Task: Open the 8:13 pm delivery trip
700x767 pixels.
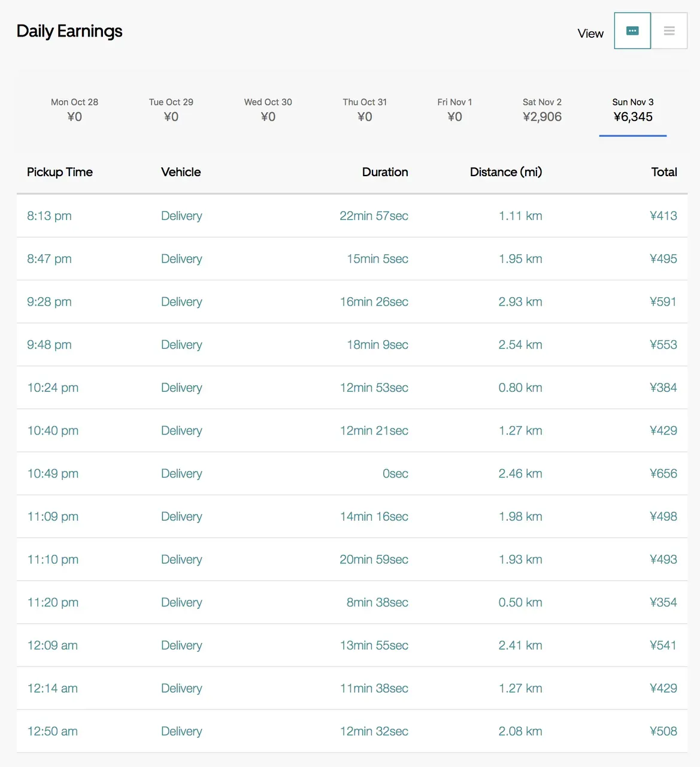Action: pyautogui.click(x=49, y=216)
